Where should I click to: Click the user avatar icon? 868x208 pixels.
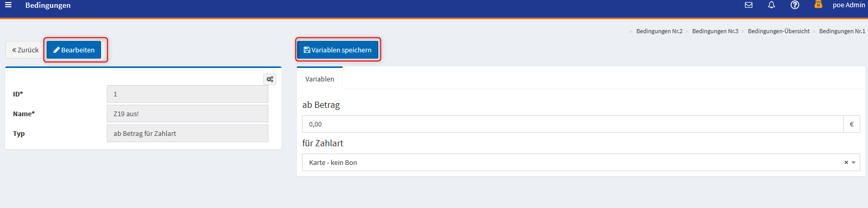[x=818, y=5]
